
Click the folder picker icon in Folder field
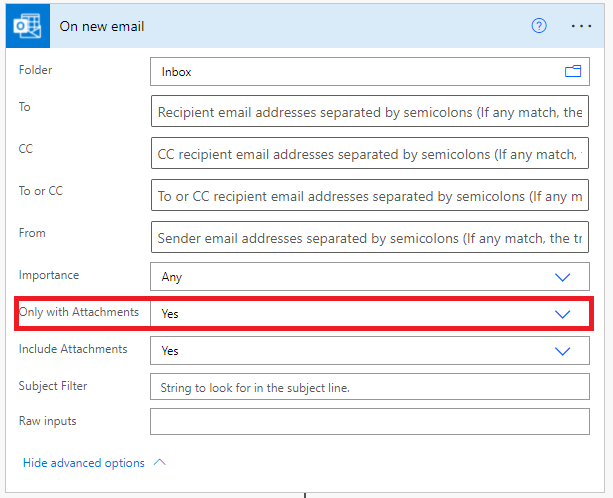(x=573, y=72)
